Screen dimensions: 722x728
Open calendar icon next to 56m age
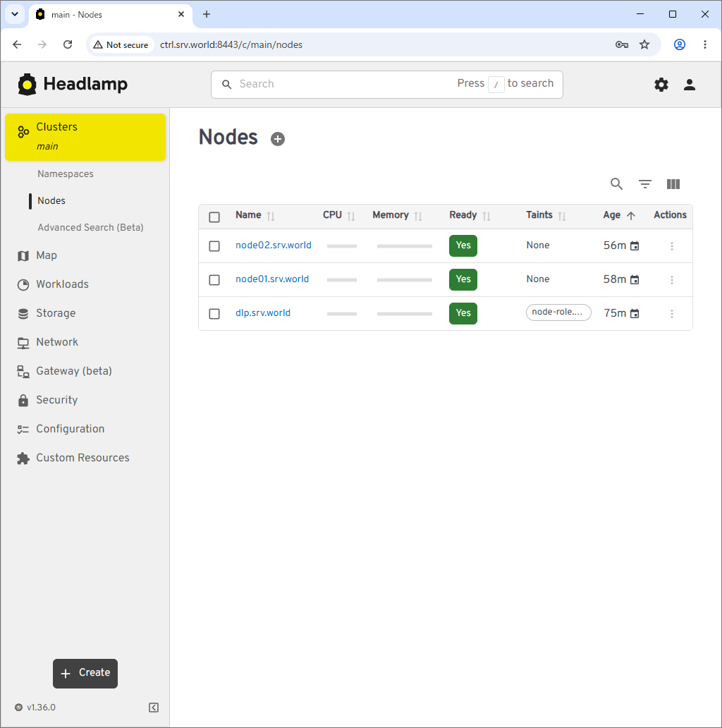coord(635,245)
